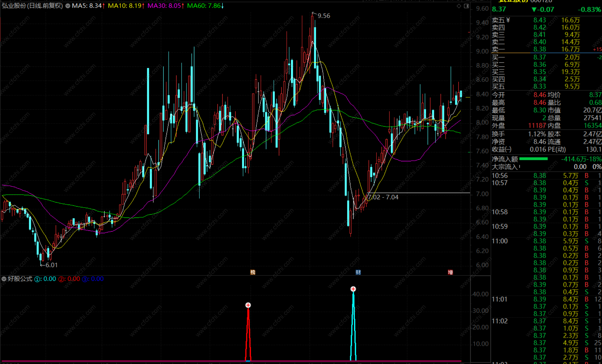Click the red 增 event marker
The width and height of the screenshot is (602, 364).
450,272
